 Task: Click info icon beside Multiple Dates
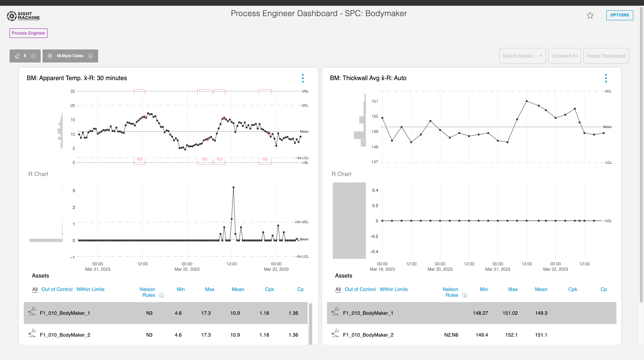[x=91, y=56]
